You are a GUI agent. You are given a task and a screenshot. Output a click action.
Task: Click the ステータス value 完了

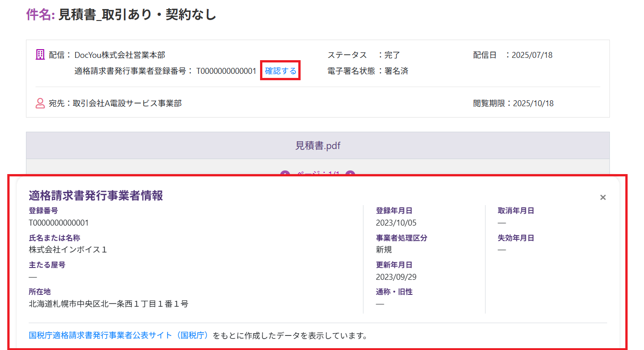392,55
